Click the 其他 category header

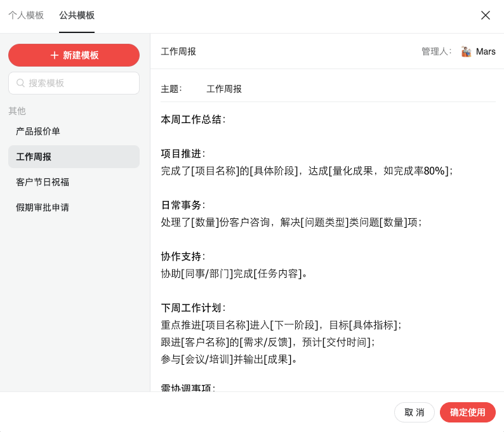click(17, 111)
